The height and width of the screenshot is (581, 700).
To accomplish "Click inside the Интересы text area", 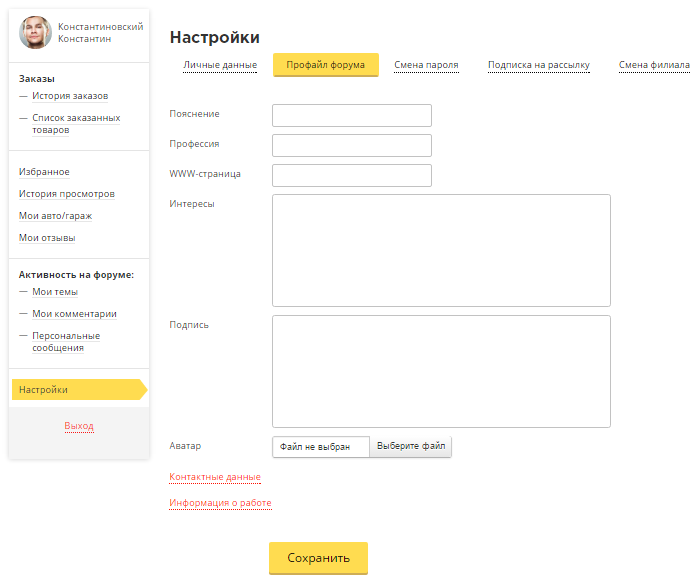I will pyautogui.click(x=441, y=250).
